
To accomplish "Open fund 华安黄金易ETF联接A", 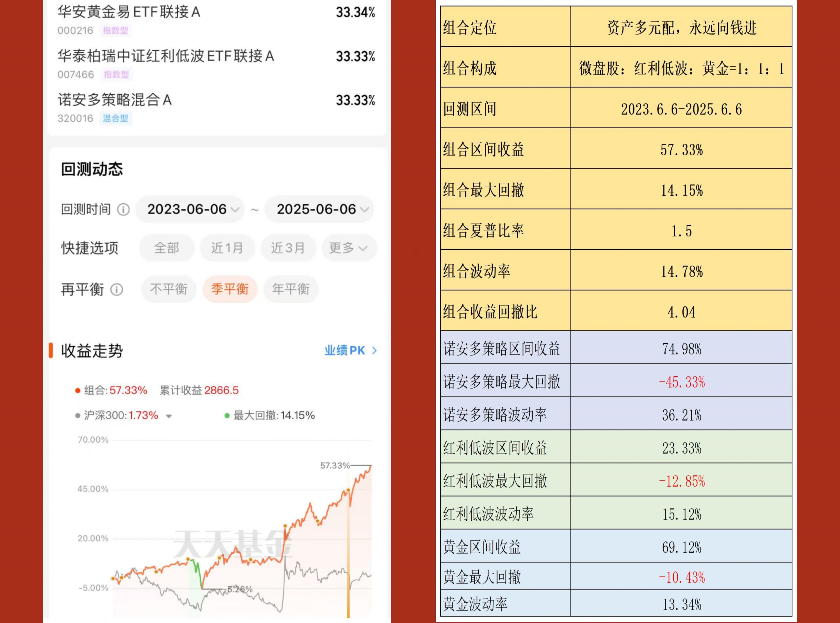I will [x=129, y=12].
